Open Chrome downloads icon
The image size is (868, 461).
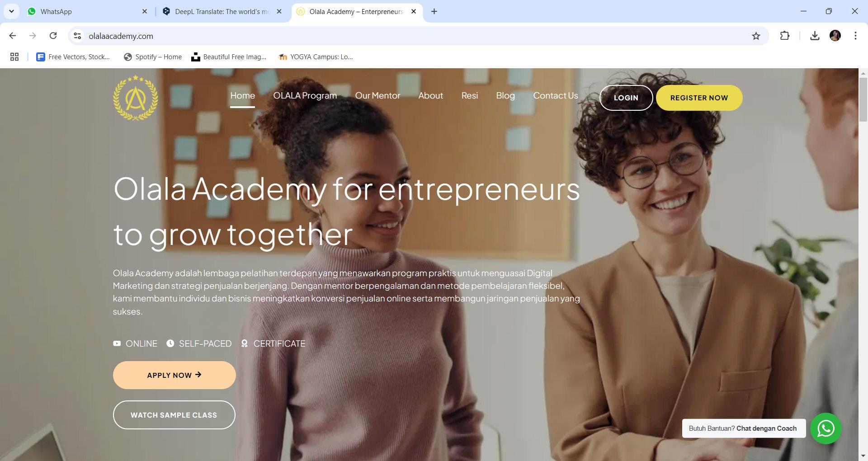coord(815,36)
